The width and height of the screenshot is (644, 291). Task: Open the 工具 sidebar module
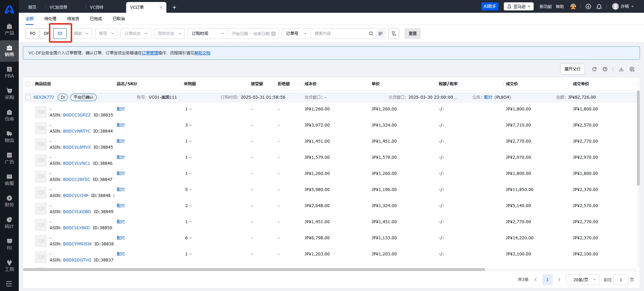[9, 265]
